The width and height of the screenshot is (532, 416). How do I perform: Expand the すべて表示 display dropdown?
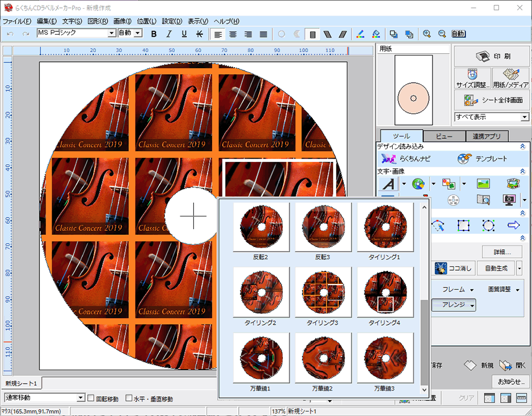(524, 117)
